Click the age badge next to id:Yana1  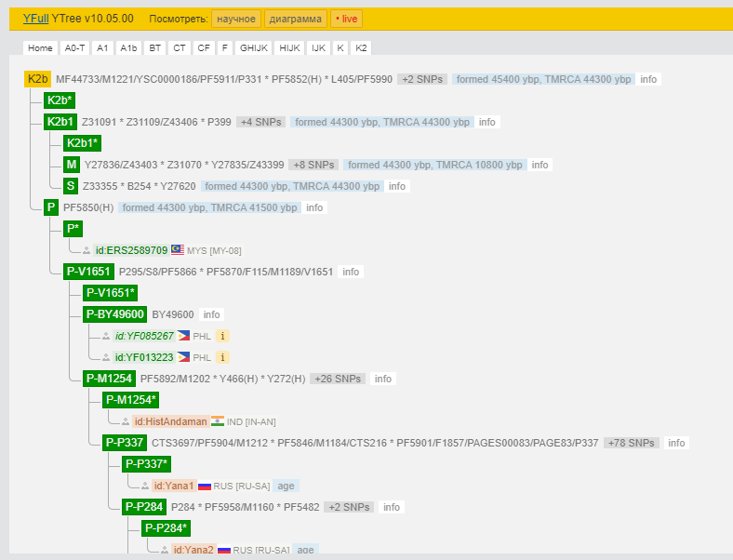[286, 487]
